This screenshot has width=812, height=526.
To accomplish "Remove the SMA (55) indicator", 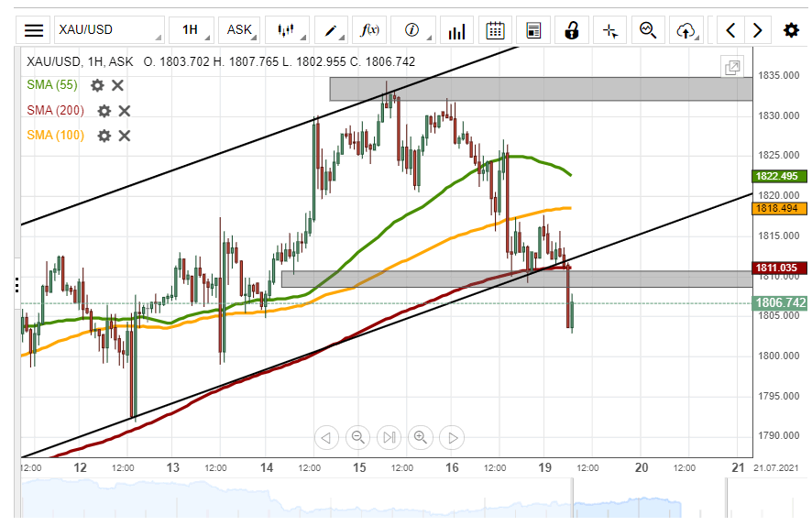I will coord(117,85).
